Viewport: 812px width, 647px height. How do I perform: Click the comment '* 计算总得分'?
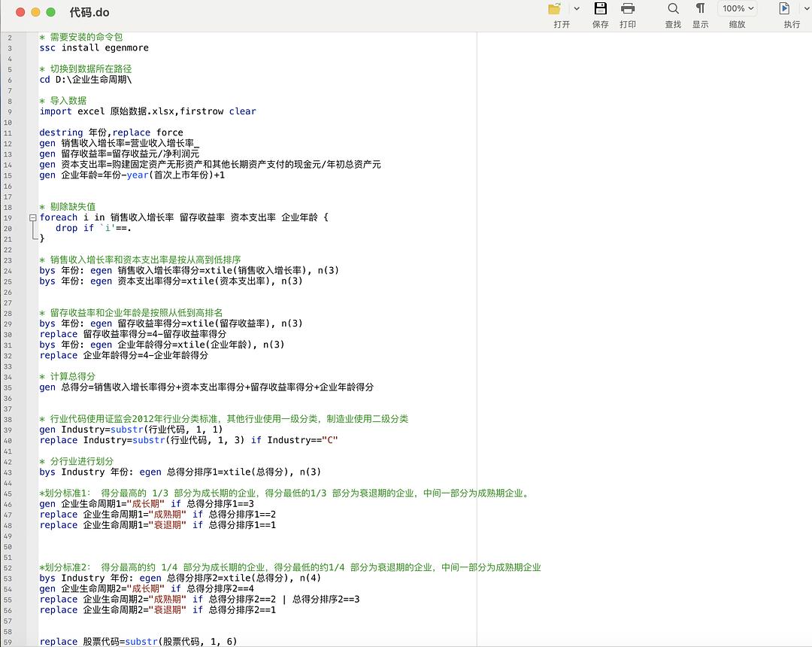(68, 377)
